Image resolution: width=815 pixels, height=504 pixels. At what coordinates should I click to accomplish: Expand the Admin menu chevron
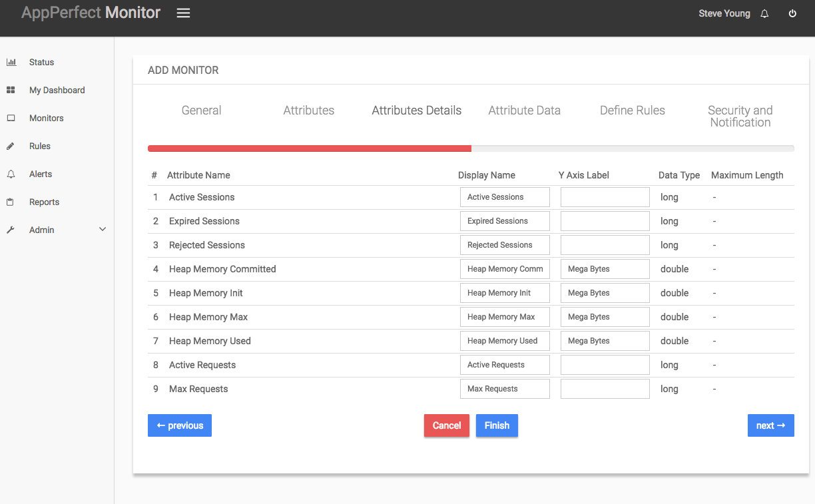pyautogui.click(x=103, y=230)
